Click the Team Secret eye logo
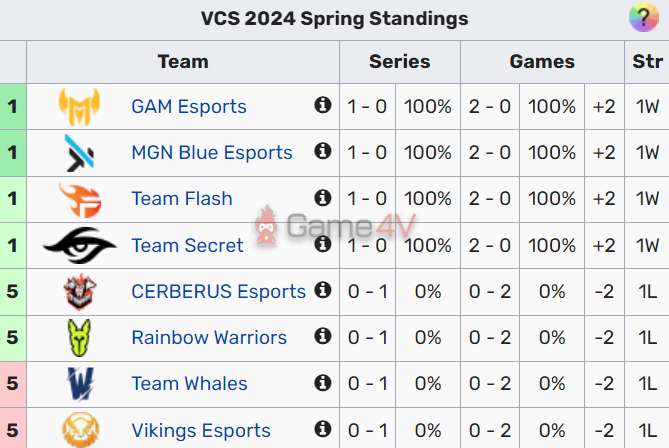Image resolution: width=669 pixels, height=448 pixels. 79,244
